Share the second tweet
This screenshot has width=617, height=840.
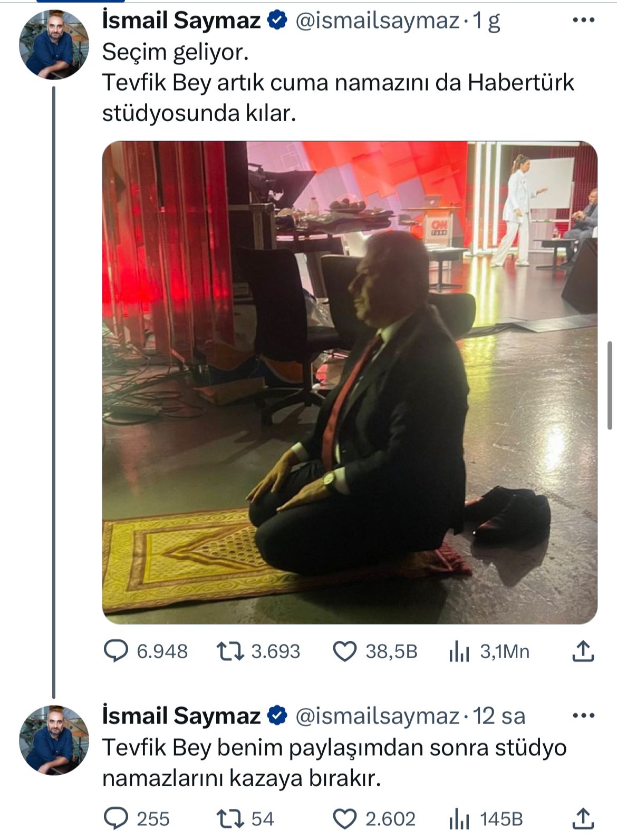tap(583, 818)
